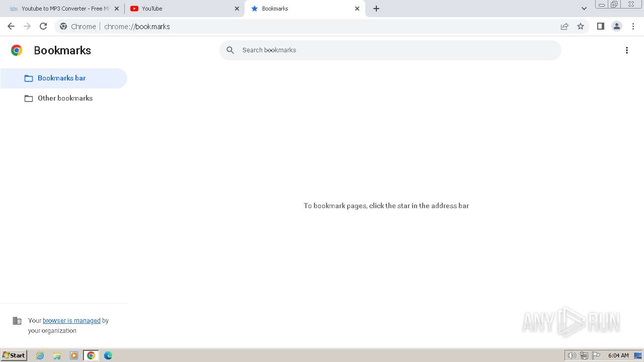
Task: Restore down the Chrome window
Action: pos(614,4)
